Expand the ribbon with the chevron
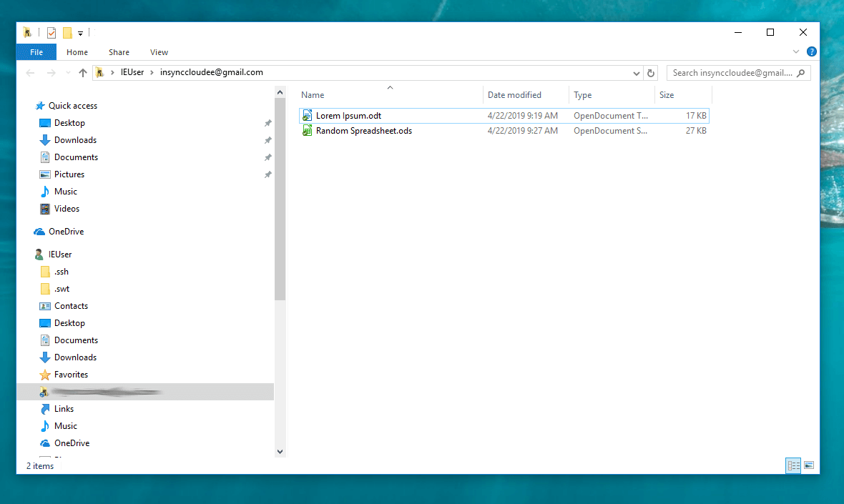844x504 pixels. point(796,52)
